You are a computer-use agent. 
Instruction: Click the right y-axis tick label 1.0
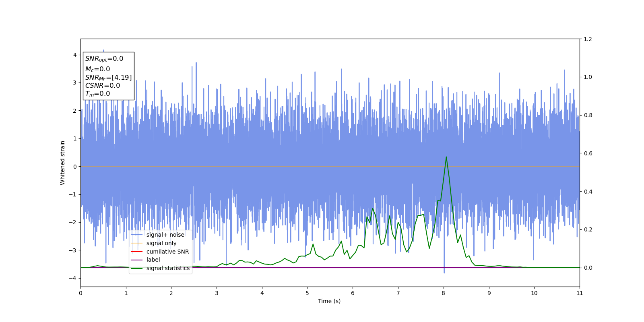(588, 77)
